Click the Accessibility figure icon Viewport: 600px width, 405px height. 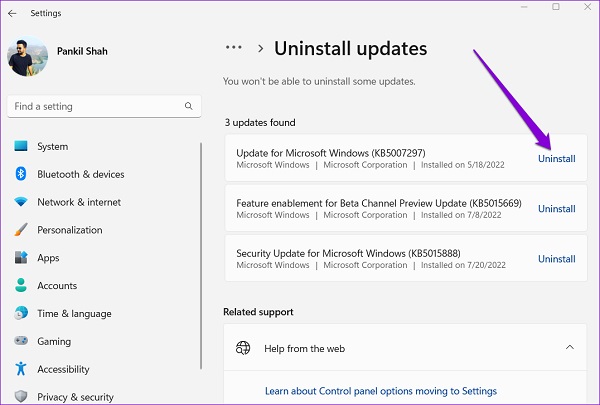[21, 369]
